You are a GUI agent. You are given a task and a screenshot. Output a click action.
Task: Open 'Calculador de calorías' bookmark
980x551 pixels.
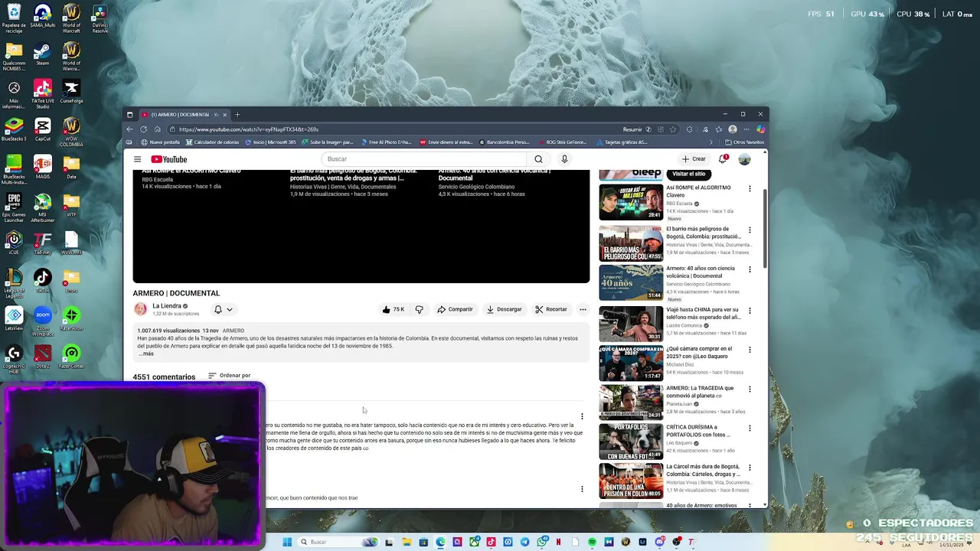pos(212,142)
